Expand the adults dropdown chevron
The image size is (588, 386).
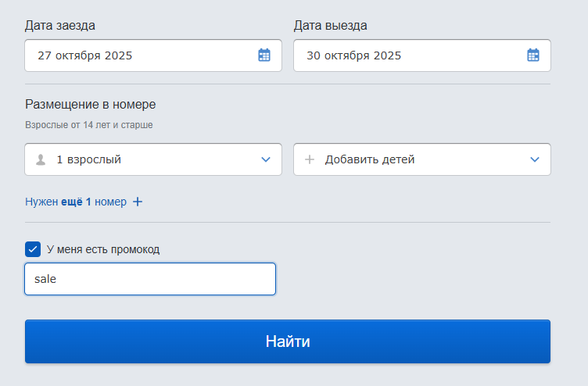point(266,159)
